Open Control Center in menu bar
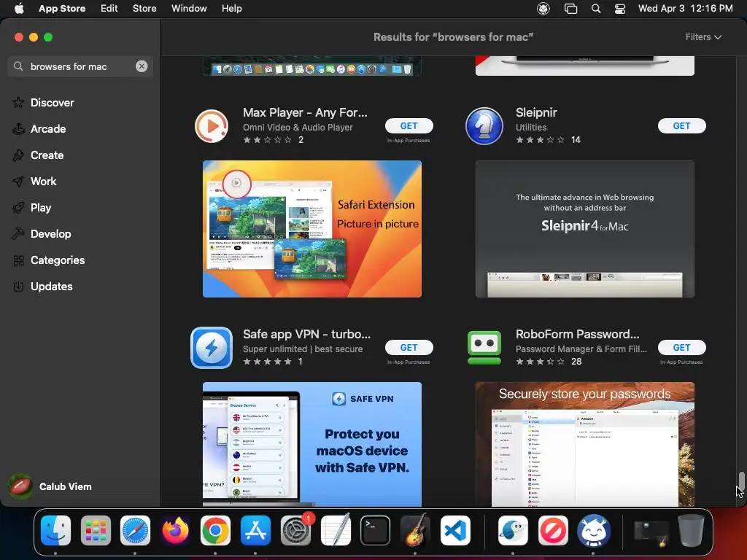This screenshot has width=747, height=560. pyautogui.click(x=620, y=9)
